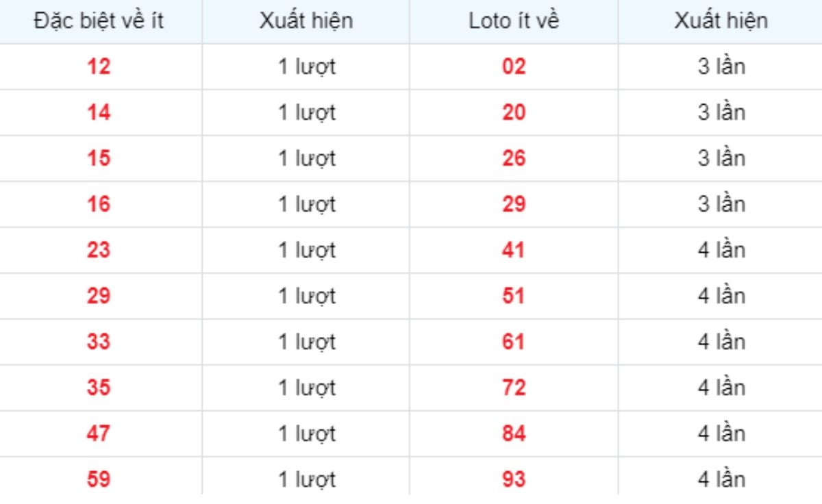Select number 23 in special column
This screenshot has width=822, height=504.
[99, 251]
